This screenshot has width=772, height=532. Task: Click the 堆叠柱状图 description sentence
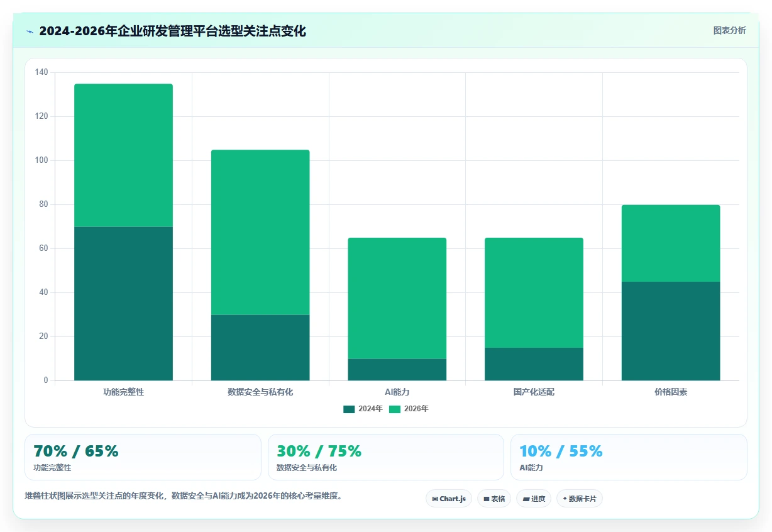click(x=184, y=496)
